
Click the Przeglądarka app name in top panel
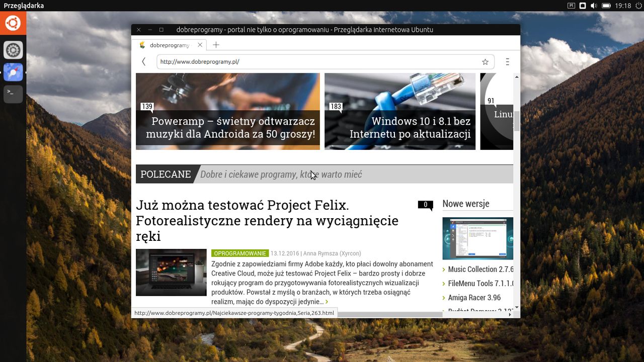point(24,6)
